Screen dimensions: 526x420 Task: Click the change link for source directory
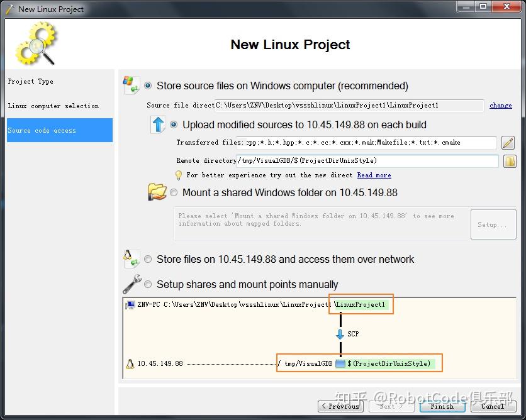500,105
